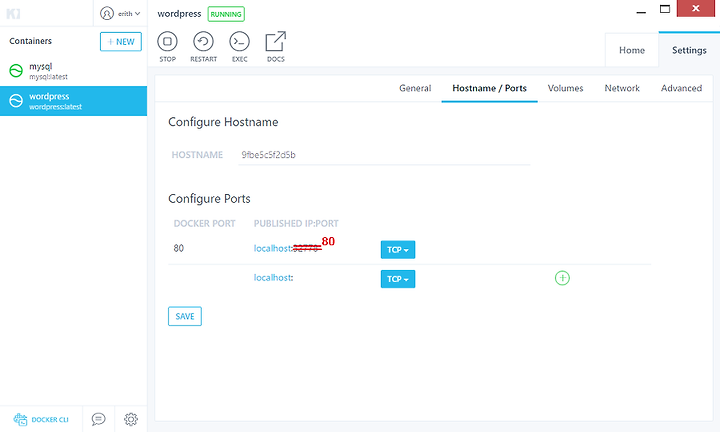Open the Advanced settings tab

pos(681,88)
